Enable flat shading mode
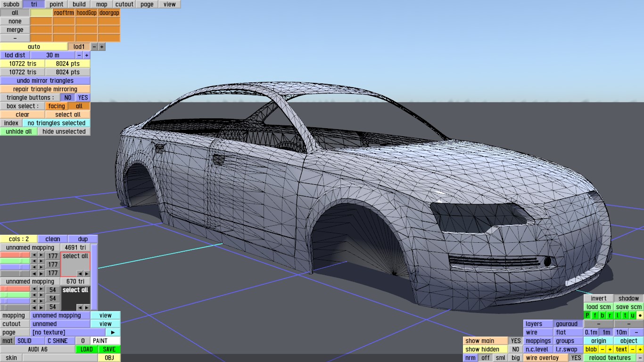 pos(568,332)
